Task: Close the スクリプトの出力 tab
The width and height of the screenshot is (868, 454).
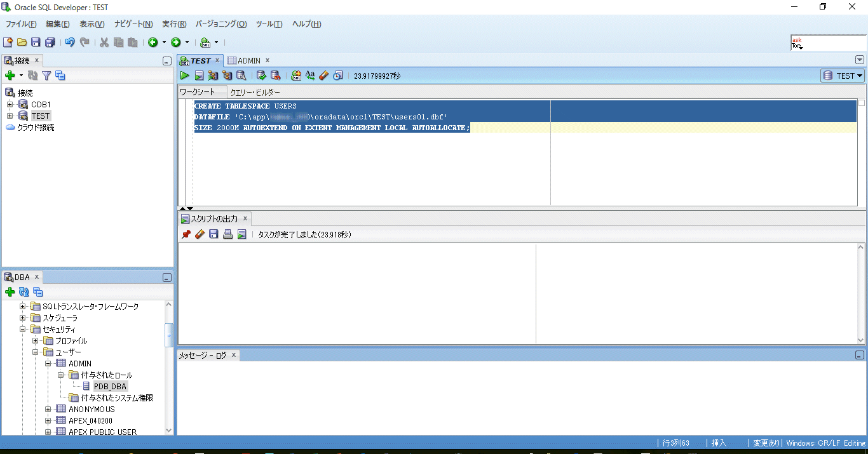Action: (x=245, y=218)
